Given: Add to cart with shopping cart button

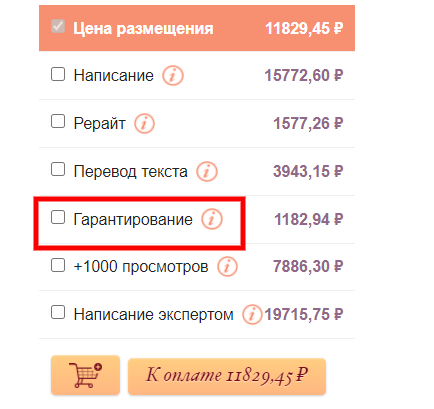Looking at the screenshot, I should 85,375.
